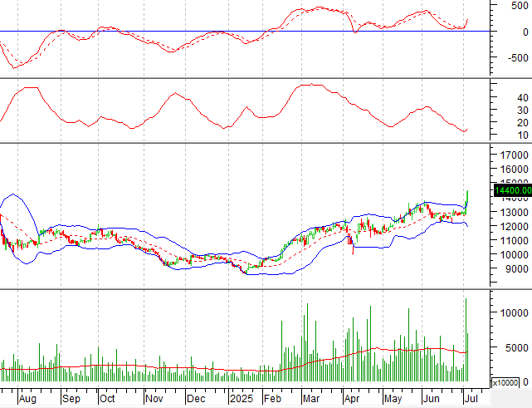Click the 14400.00 current price label
Screen dimensions: 532x408
pos(512,190)
